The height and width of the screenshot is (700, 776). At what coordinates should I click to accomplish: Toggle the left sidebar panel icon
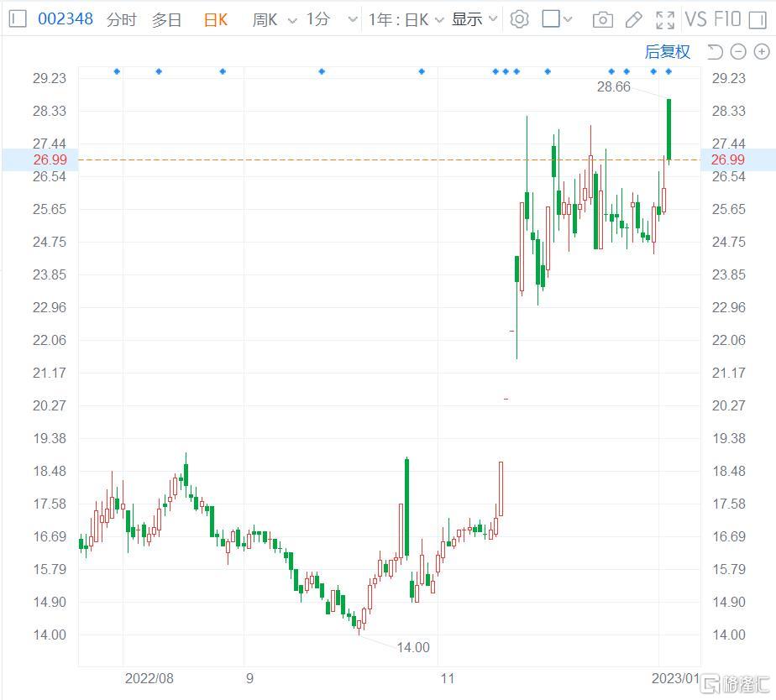tap(18, 19)
